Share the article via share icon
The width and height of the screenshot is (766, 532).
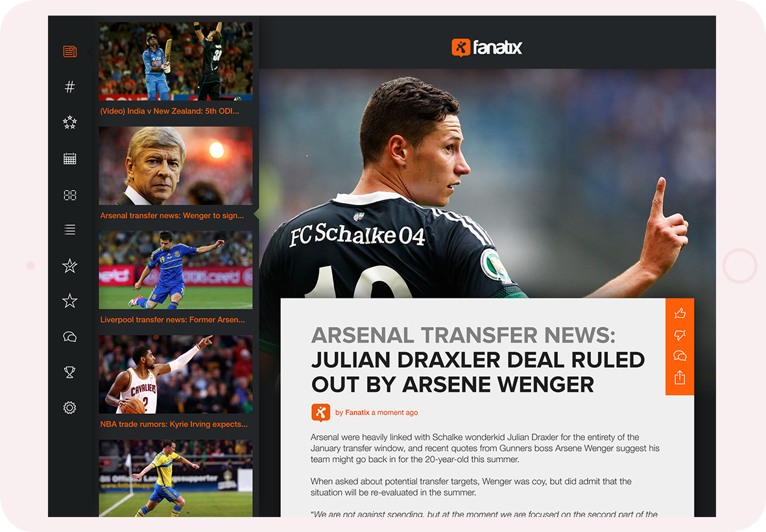pos(680,377)
